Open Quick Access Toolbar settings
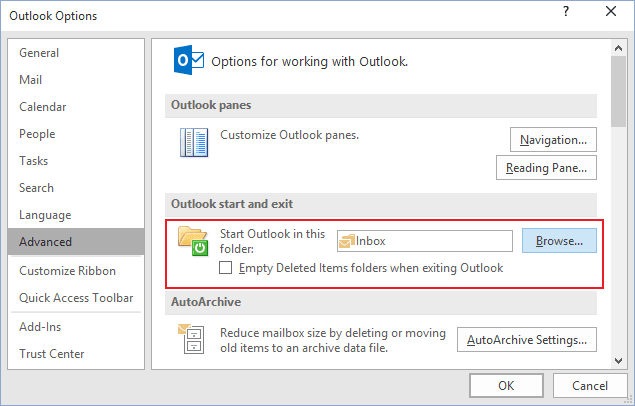This screenshot has height=406, width=635. 76,298
